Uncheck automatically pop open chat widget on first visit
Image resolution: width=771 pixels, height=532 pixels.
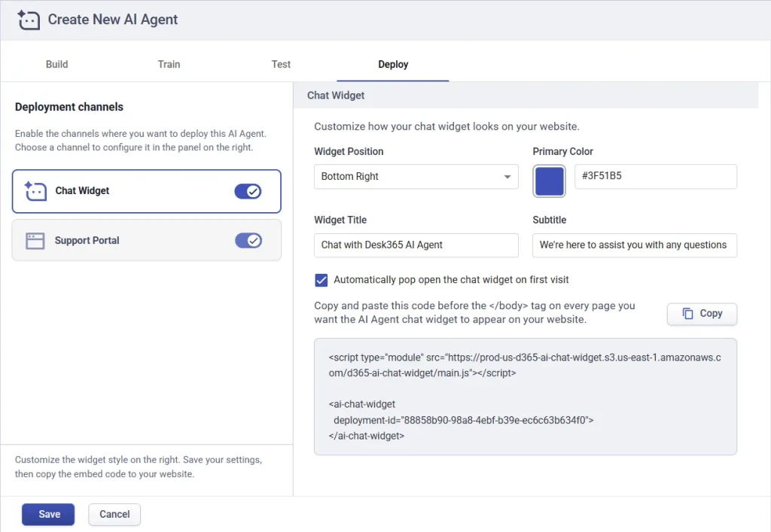[321, 280]
